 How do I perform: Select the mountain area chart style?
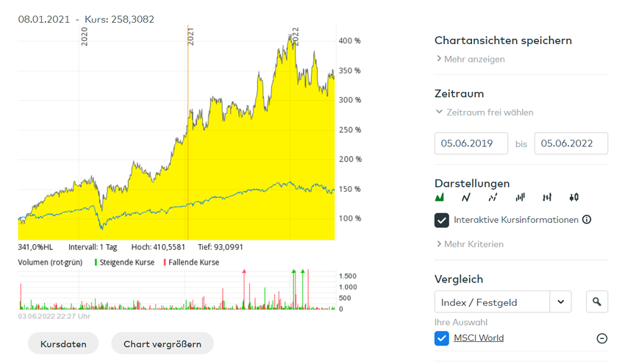(x=440, y=197)
